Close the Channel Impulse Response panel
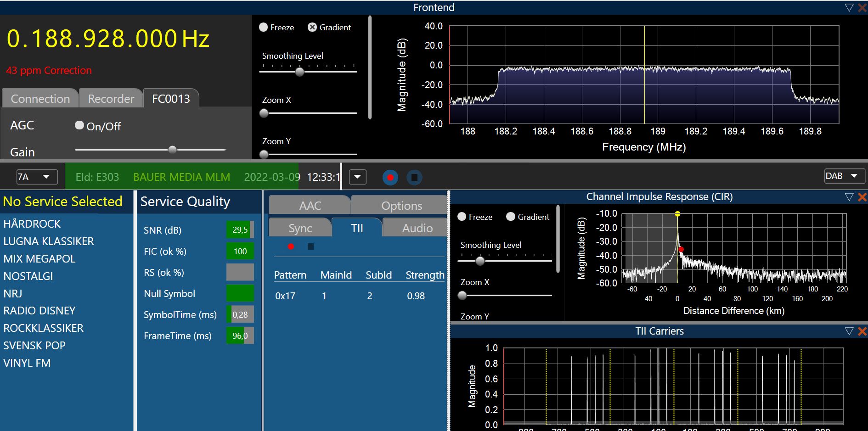Viewport: 868px width, 431px height. (862, 197)
